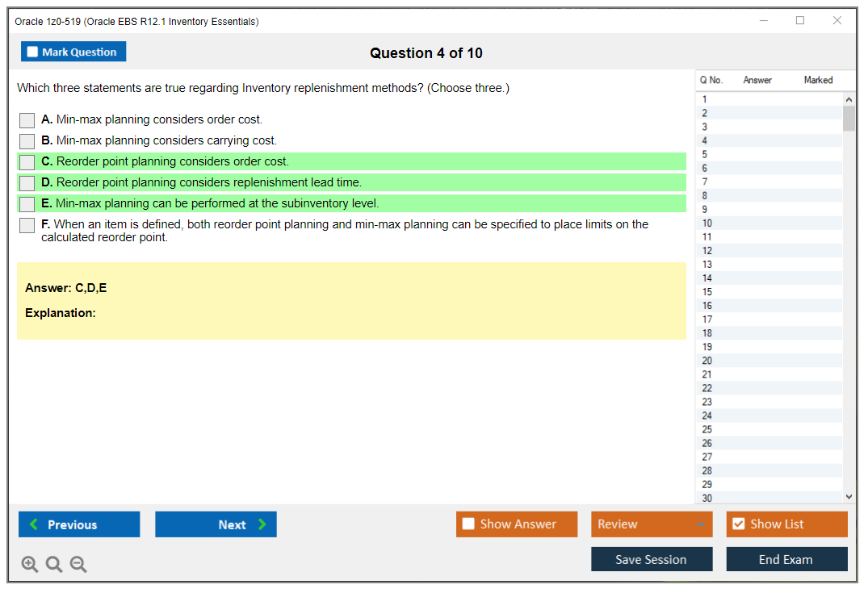Open the Review dropdown

[x=651, y=524]
